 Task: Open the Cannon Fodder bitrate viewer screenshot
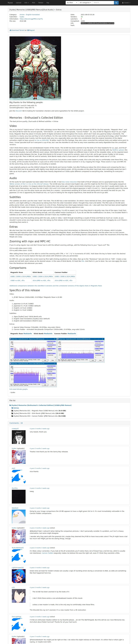coord(33,374)
